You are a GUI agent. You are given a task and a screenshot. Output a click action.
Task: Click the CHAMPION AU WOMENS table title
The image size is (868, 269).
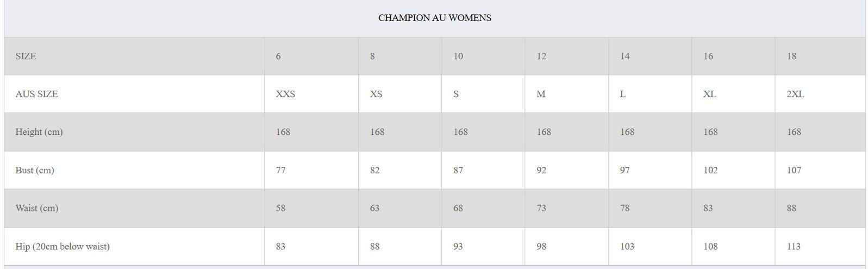pos(434,18)
